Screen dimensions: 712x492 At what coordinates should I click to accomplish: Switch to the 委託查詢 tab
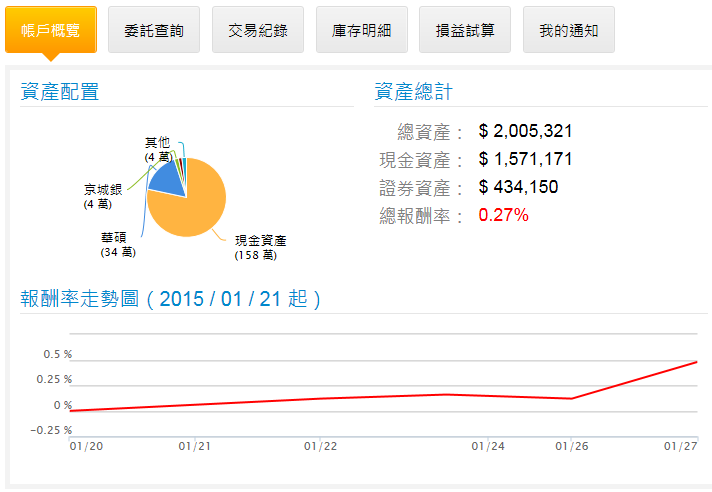(153, 30)
